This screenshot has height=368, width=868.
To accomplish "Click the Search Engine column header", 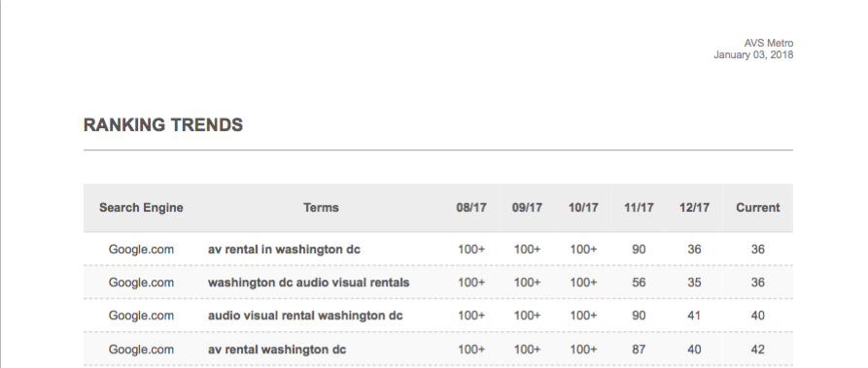I will [141, 208].
